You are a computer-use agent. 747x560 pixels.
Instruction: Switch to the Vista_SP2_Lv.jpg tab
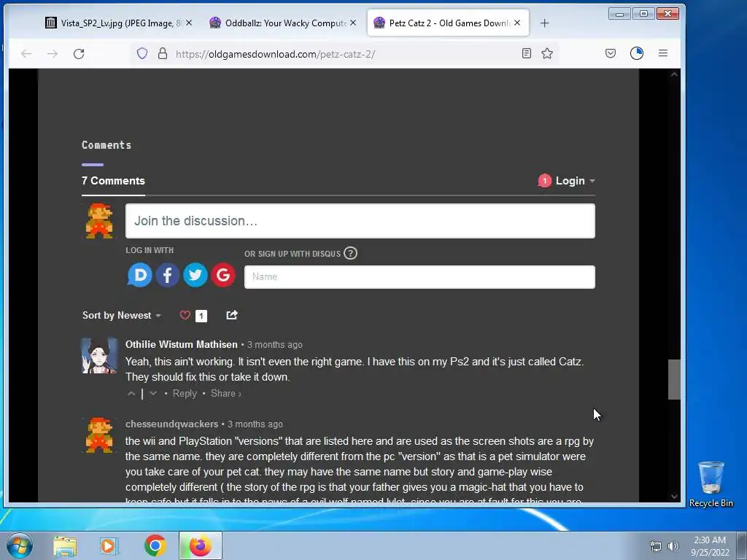point(115,23)
